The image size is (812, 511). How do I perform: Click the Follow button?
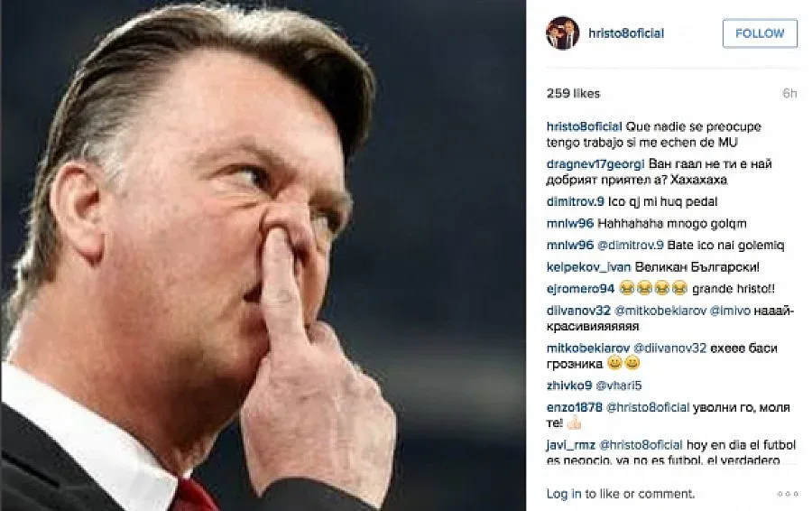point(760,33)
